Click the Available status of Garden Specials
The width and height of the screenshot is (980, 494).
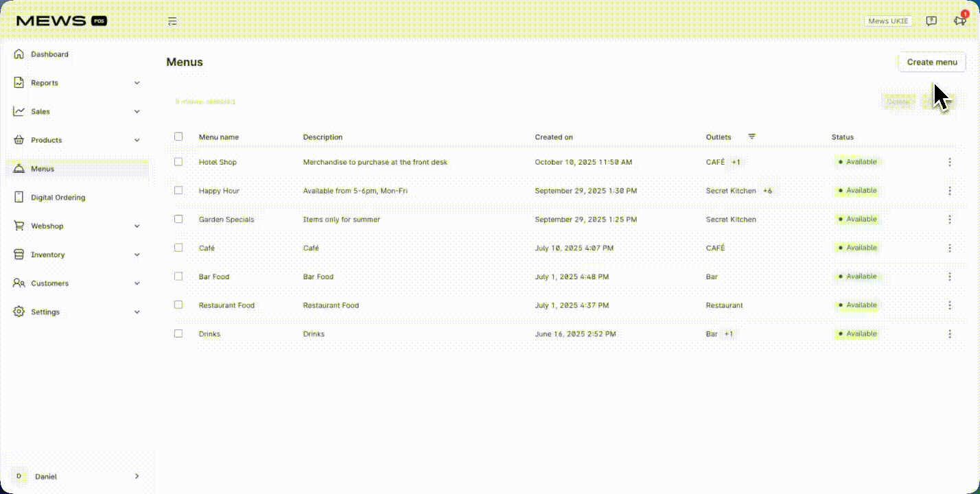pyautogui.click(x=856, y=220)
